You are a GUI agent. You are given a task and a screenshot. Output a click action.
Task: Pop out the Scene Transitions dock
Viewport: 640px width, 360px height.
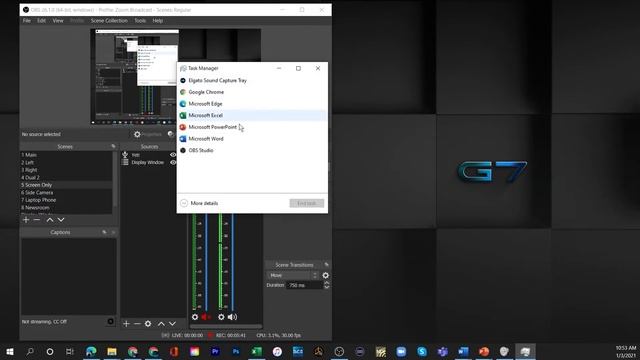pyautogui.click(x=326, y=264)
